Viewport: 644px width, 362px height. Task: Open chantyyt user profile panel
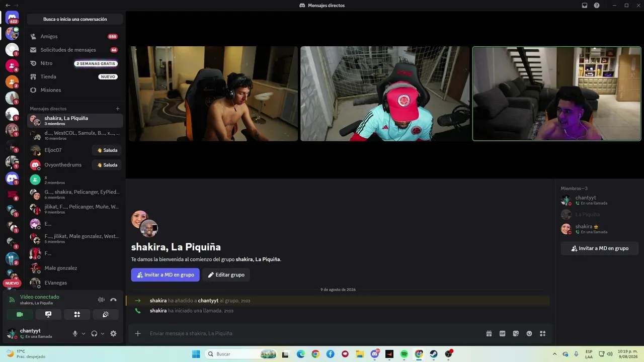coord(36,333)
